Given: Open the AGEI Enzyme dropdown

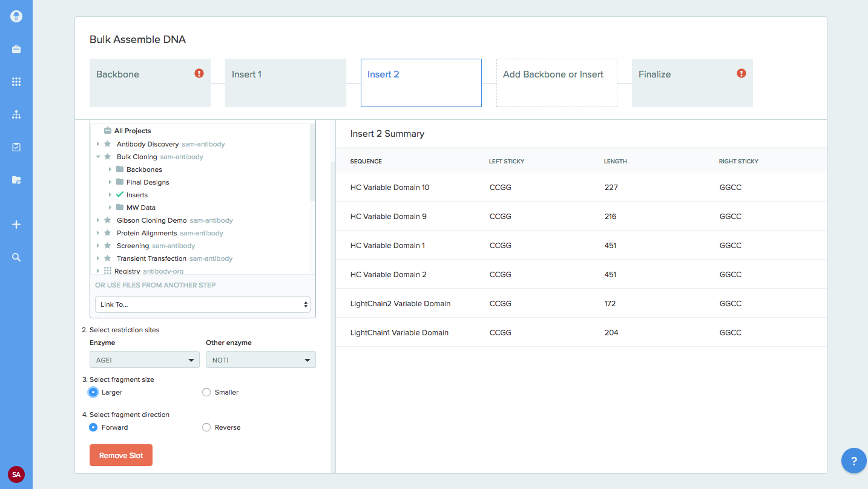Looking at the screenshot, I should pyautogui.click(x=145, y=360).
